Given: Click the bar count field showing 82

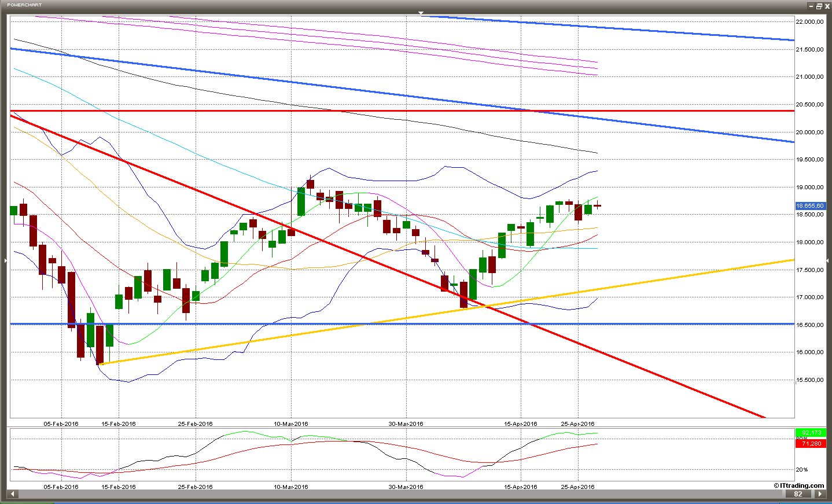Looking at the screenshot, I should click(x=798, y=494).
